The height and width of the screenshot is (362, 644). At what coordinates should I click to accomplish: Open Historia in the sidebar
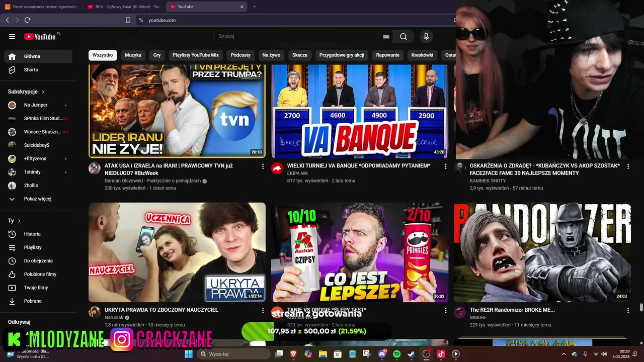coord(38,234)
